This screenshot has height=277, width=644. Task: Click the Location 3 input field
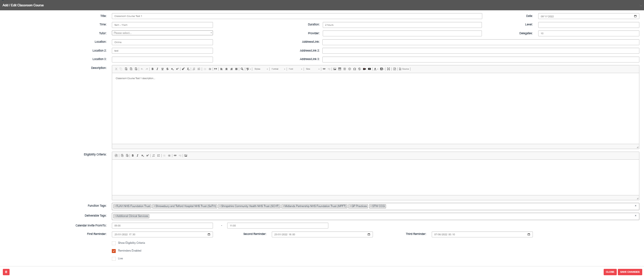(x=162, y=60)
